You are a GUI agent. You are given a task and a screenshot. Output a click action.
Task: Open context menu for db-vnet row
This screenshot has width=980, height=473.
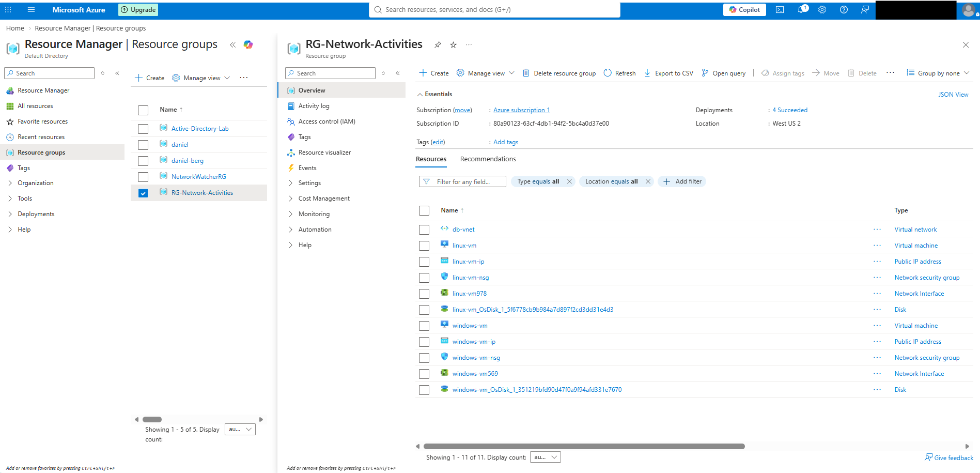click(877, 230)
